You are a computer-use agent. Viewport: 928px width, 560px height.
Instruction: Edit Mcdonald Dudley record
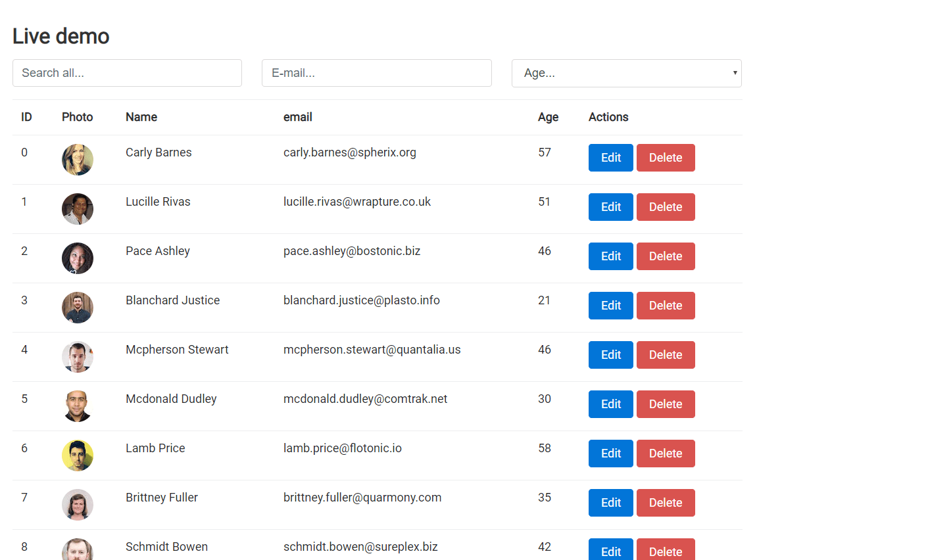click(611, 404)
